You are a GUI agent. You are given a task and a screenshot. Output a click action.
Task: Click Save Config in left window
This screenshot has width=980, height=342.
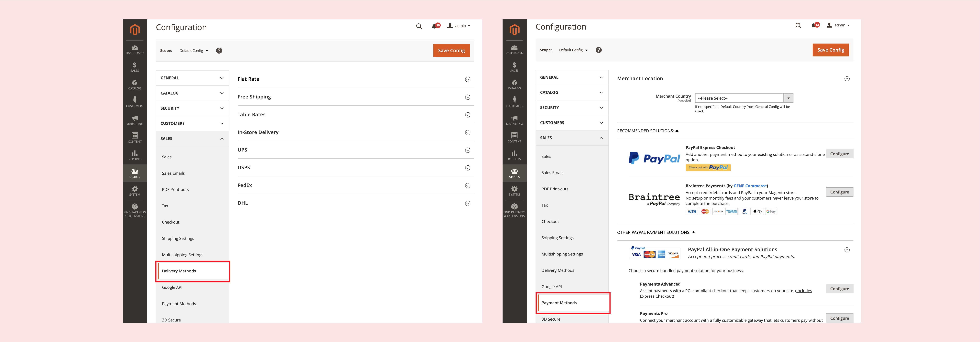[451, 51]
